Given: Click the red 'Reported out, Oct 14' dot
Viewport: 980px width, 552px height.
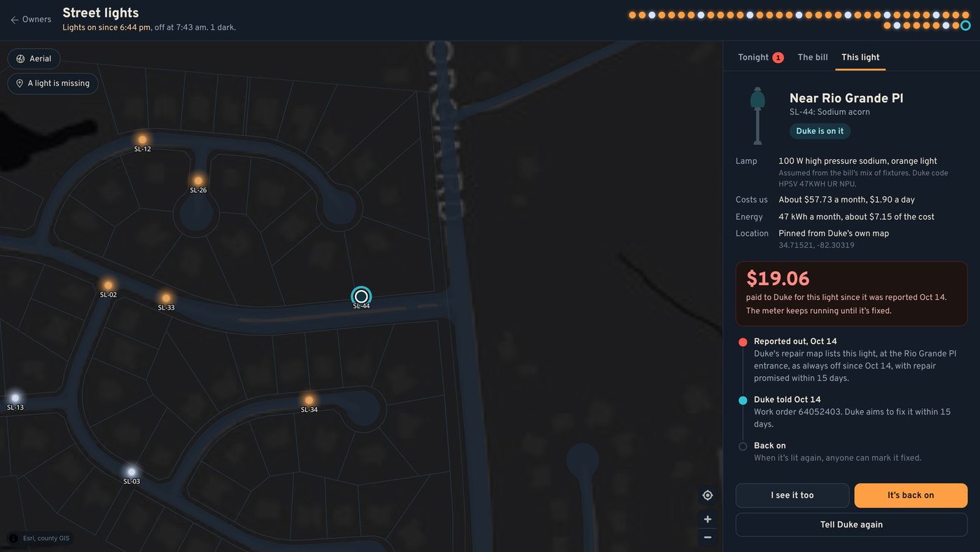Looking at the screenshot, I should coord(743,342).
